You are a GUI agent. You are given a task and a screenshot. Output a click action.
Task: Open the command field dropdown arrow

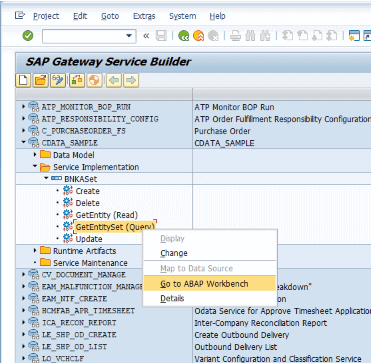click(x=129, y=36)
